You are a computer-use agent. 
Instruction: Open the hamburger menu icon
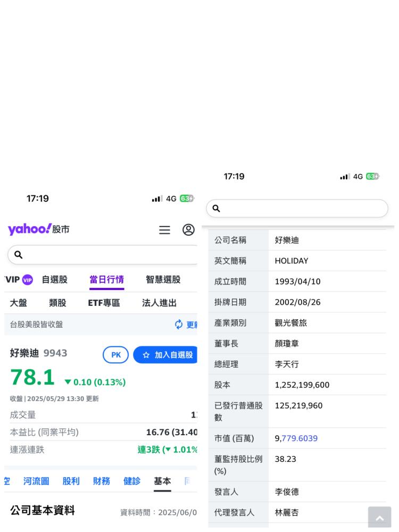[x=164, y=230]
